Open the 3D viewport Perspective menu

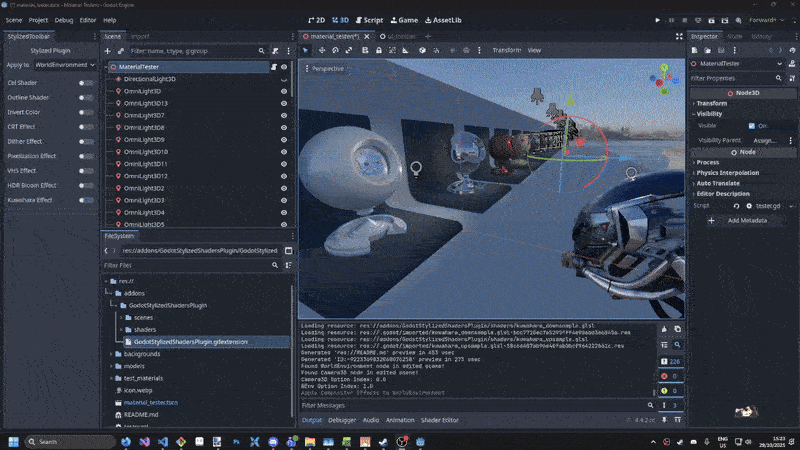324,68
